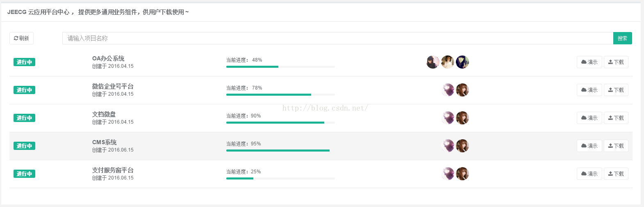Viewport: 644px width, 207px height.
Task: Open 演示 demo for CMS系统
Action: click(x=589, y=146)
